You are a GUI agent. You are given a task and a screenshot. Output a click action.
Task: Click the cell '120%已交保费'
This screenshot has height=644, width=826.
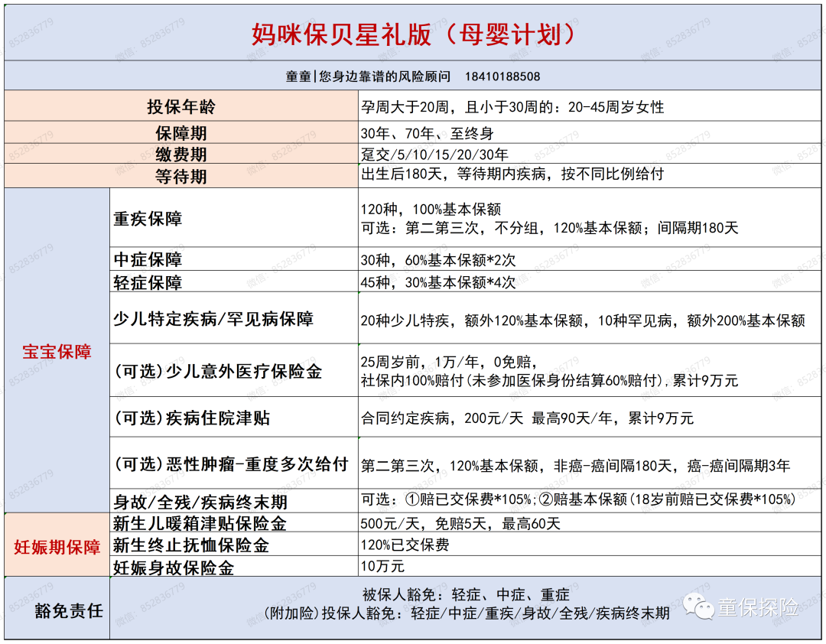(590, 543)
